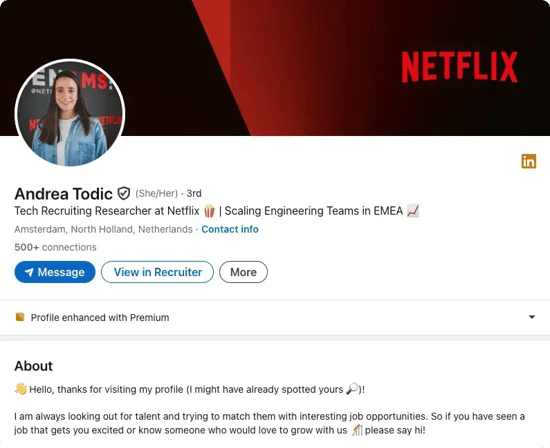Screen dimensions: 550x448
Task: Click the Premium gold square icon
Action: (x=20, y=317)
